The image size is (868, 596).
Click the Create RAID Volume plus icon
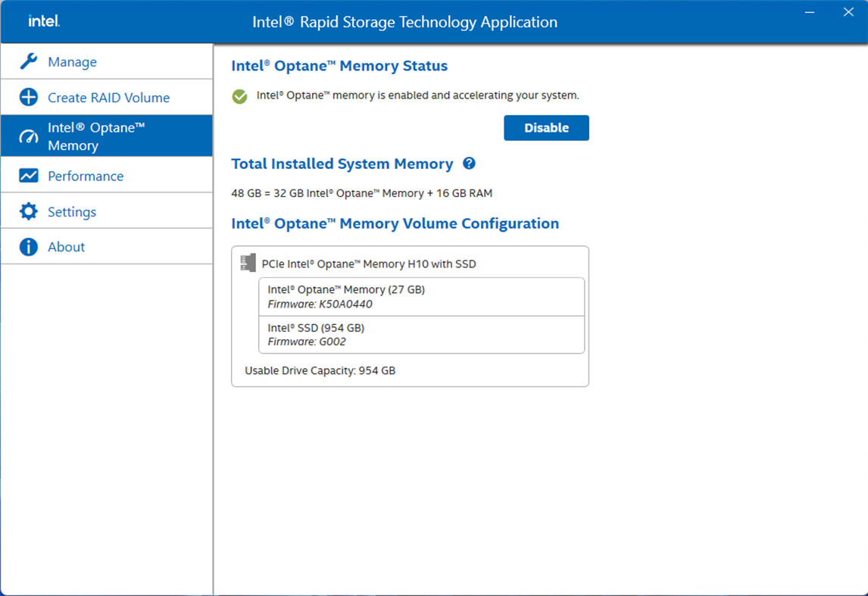pos(28,97)
